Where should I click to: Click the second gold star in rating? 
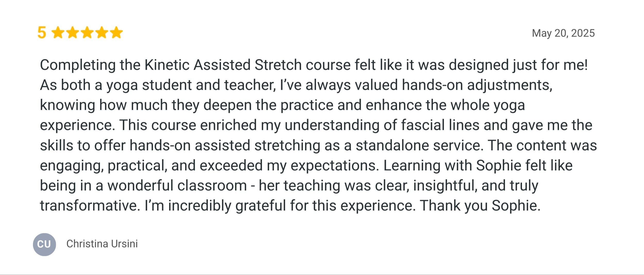[73, 32]
